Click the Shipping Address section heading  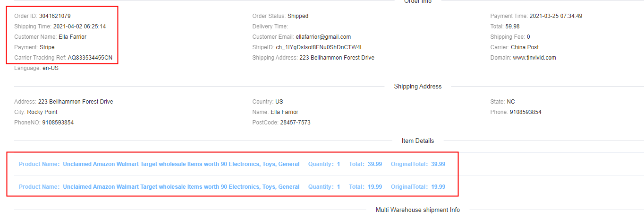click(418, 87)
